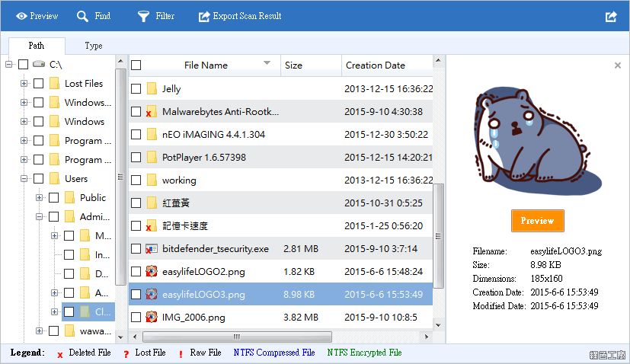The width and height of the screenshot is (630, 364).
Task: Click the Filter toolbar label
Action: pyautogui.click(x=165, y=16)
